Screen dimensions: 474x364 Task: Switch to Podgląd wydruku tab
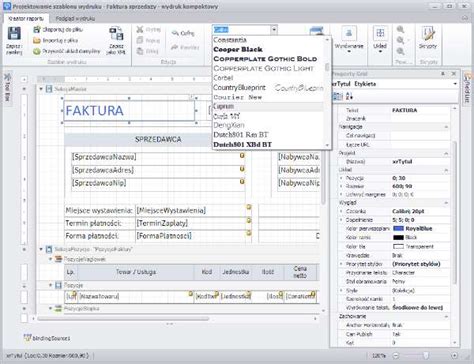pos(75,19)
